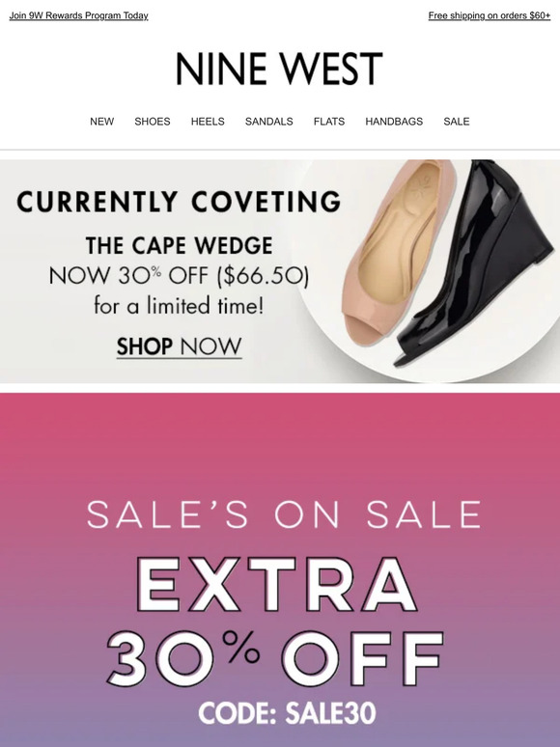The width and height of the screenshot is (560, 747).
Task: Open the SHOES category
Action: (153, 122)
